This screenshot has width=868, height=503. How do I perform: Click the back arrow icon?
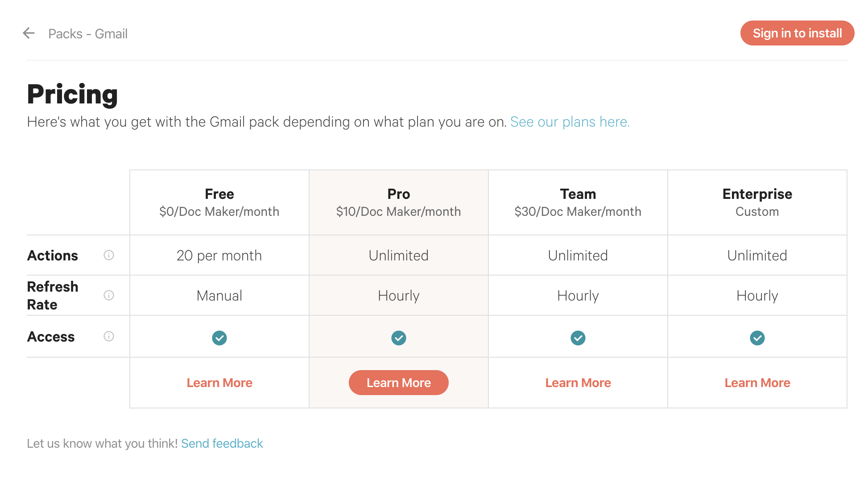pyautogui.click(x=29, y=33)
